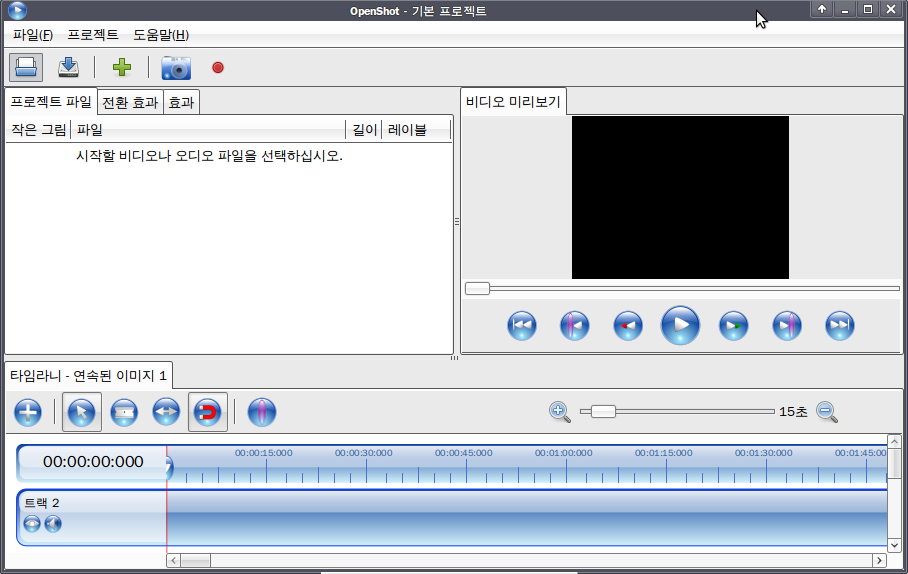The height and width of the screenshot is (574, 908).
Task: Click the save project icon with the down arrow
Action: [68, 68]
